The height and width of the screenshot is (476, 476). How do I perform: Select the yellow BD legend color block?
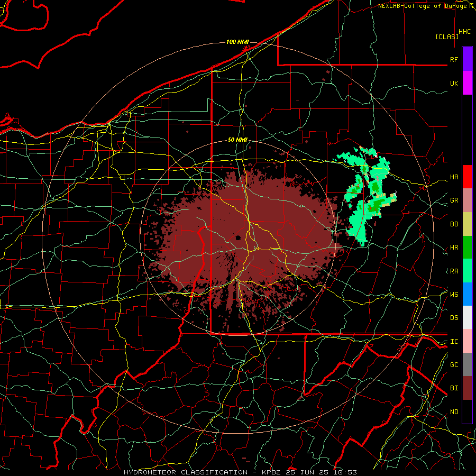point(467,224)
